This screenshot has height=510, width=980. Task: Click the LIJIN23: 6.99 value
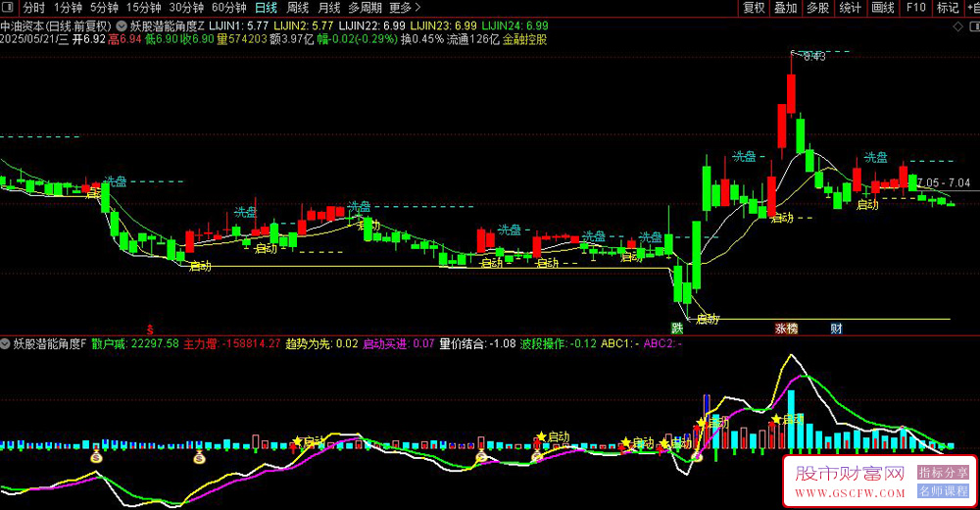pos(443,26)
